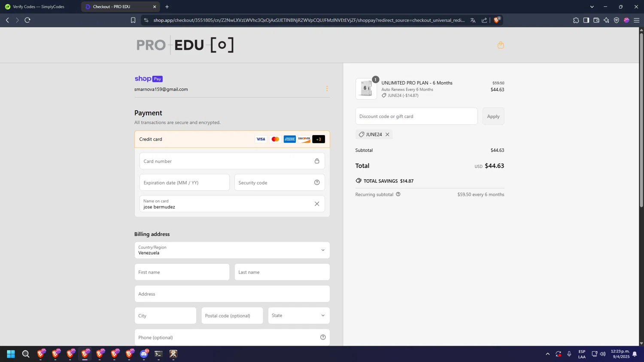Focus the Card number field

(x=232, y=161)
